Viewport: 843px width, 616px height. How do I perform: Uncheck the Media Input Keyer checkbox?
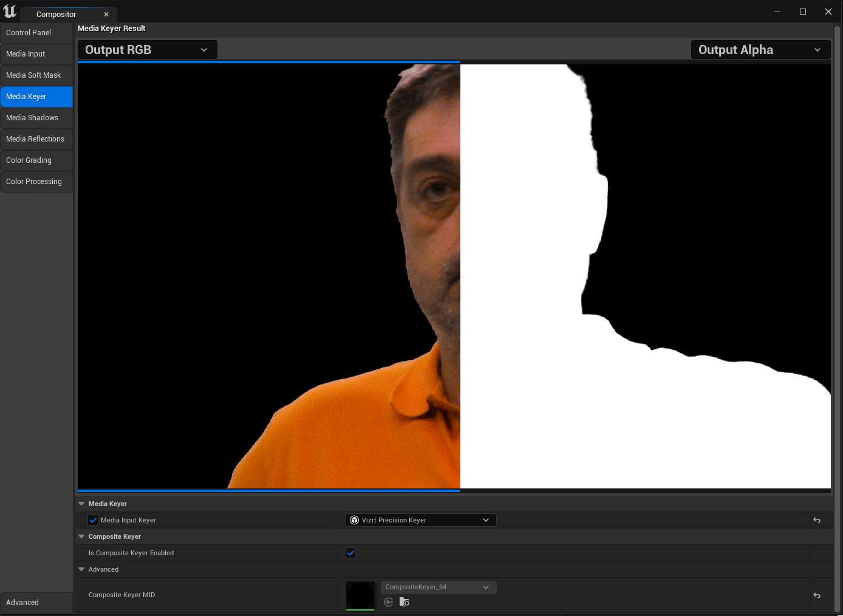[93, 520]
